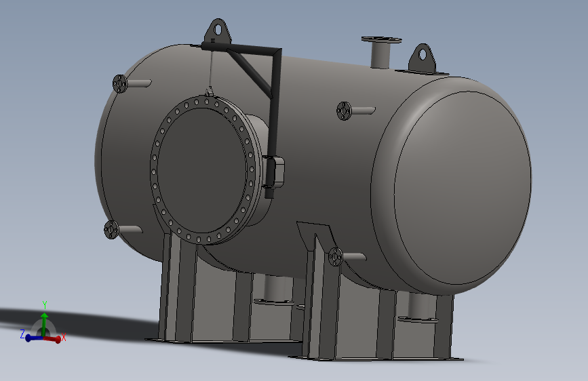
Task: Select the lower small flanged nozzle near the right saddle
Action: [x=347, y=257]
